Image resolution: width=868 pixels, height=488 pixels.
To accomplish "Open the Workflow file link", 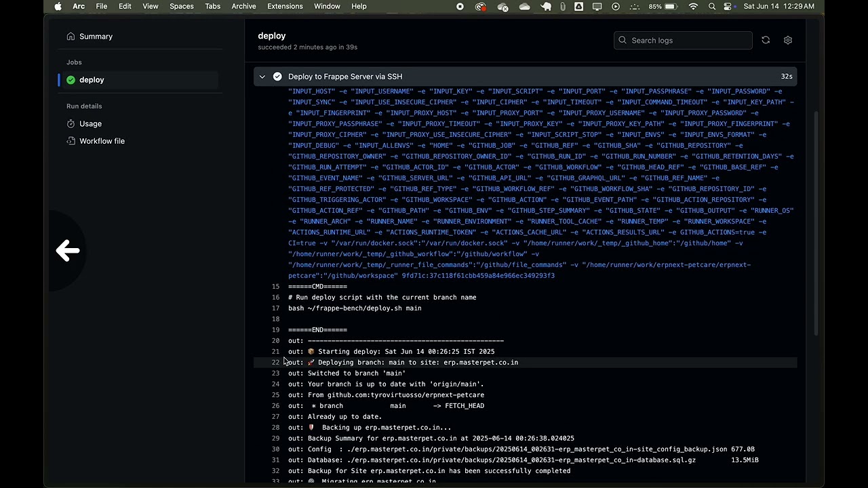I will coord(102,141).
